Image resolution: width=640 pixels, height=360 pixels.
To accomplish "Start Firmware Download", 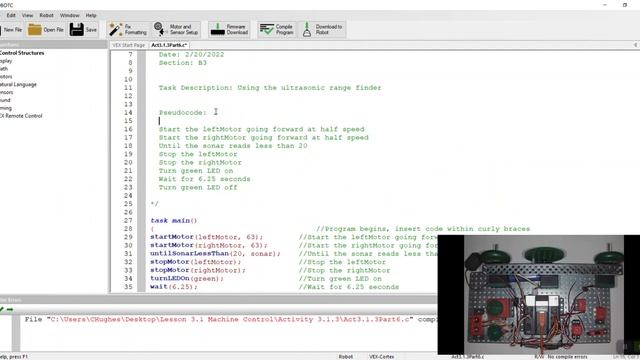I will [x=229, y=30].
